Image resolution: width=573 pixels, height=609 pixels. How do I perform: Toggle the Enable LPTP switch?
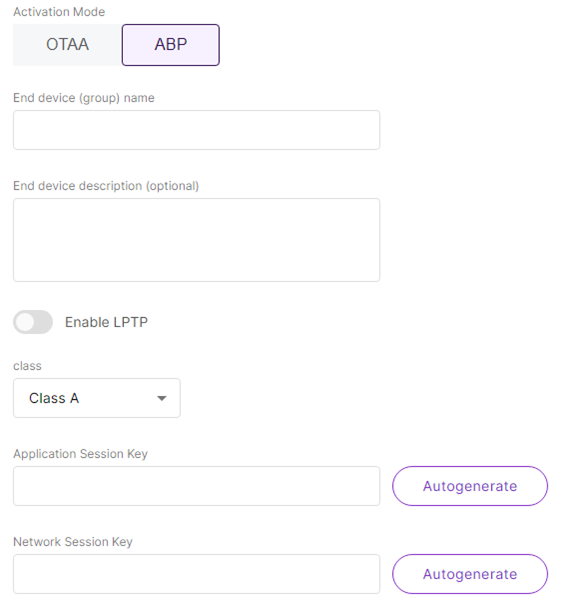tap(33, 322)
